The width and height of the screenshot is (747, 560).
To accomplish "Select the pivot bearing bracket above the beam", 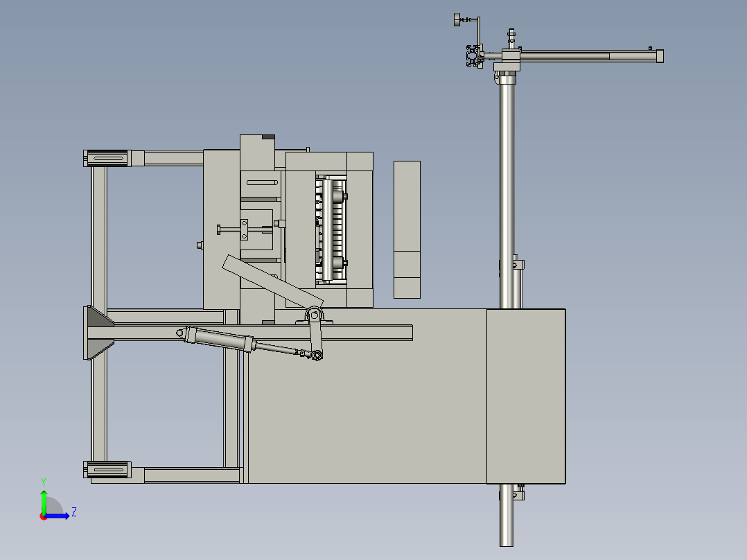I will (x=314, y=317).
